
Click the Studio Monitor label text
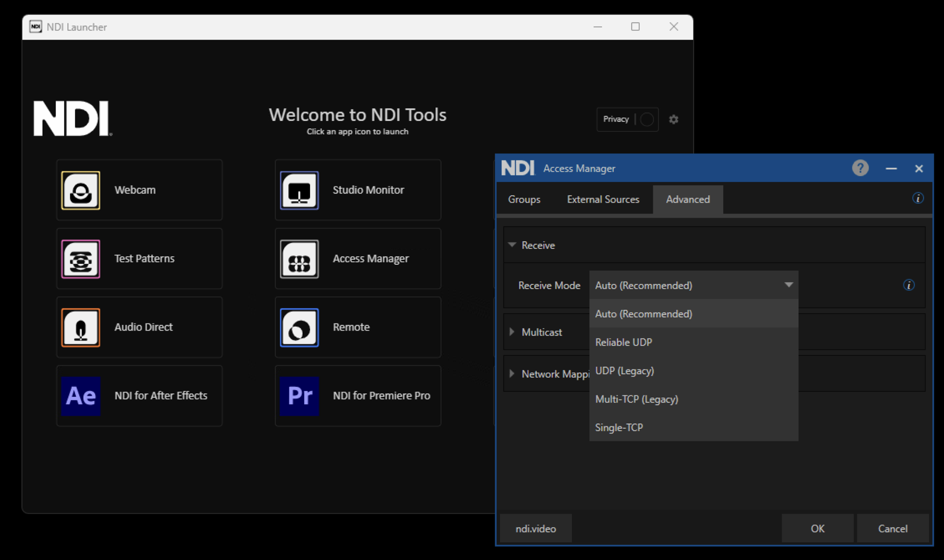[368, 190]
